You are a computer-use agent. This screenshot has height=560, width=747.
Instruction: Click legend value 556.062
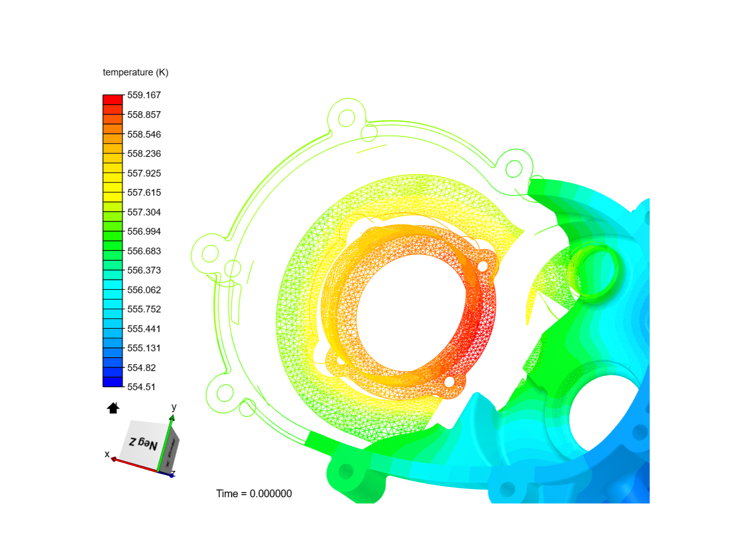[144, 290]
